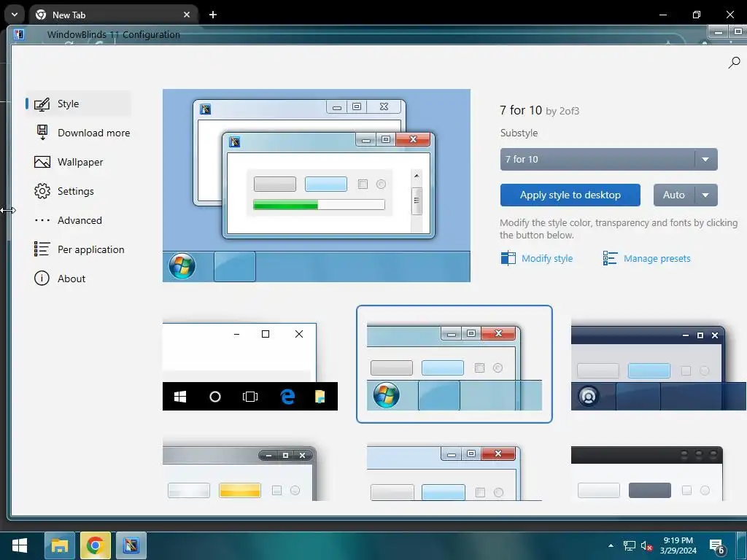Screen dimensions: 747x560
Task: Click WindowBlinds title bar app icon
Action: click(19, 34)
